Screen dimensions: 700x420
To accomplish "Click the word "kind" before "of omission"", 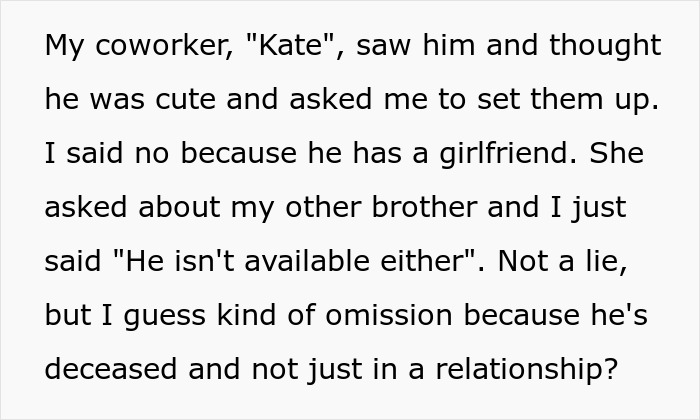I will (x=246, y=315).
